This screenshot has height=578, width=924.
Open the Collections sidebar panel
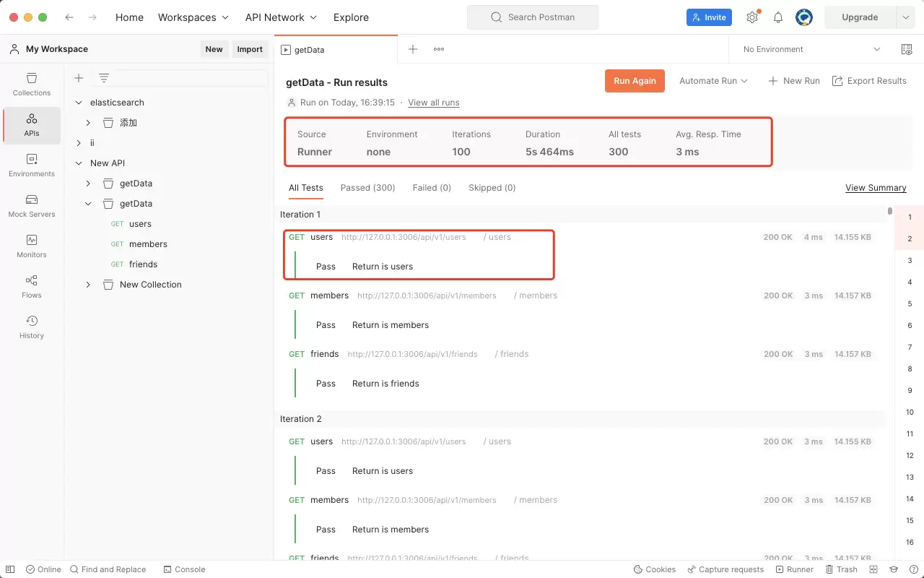[x=32, y=84]
